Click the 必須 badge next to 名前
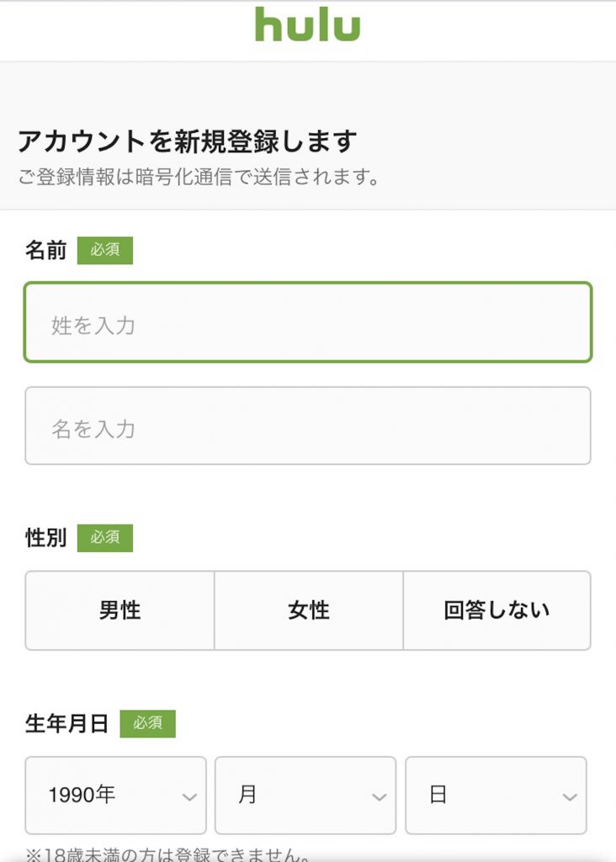The image size is (616, 862). [105, 250]
